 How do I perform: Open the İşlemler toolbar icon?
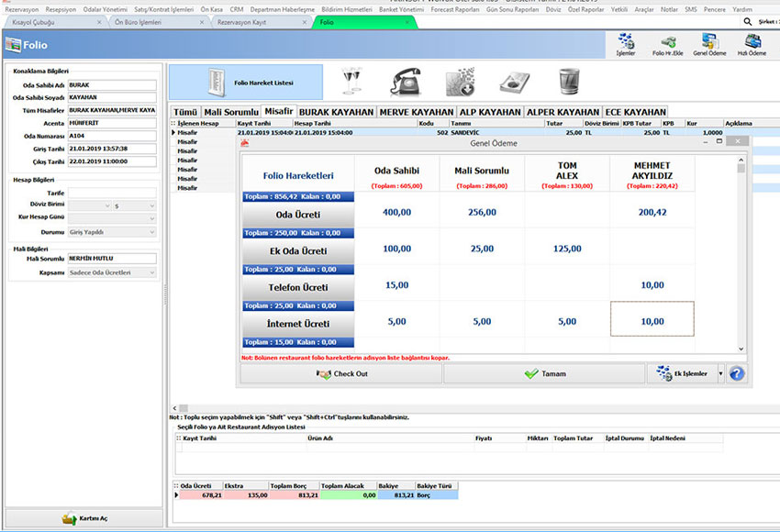(x=625, y=44)
